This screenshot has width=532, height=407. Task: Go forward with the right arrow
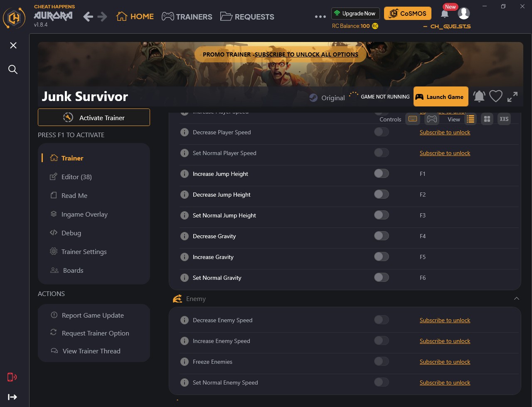pos(102,17)
